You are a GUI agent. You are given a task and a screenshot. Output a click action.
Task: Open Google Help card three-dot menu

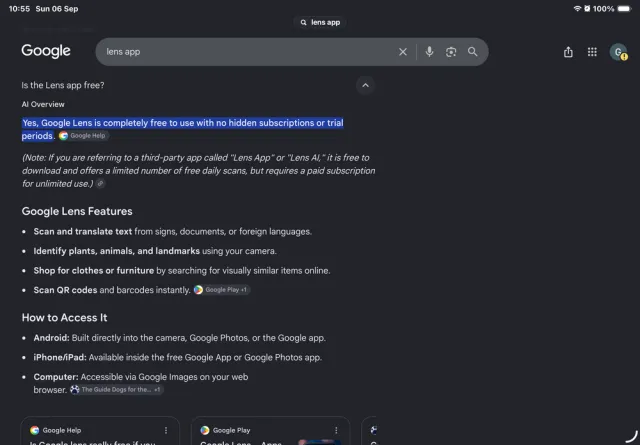[x=166, y=430]
